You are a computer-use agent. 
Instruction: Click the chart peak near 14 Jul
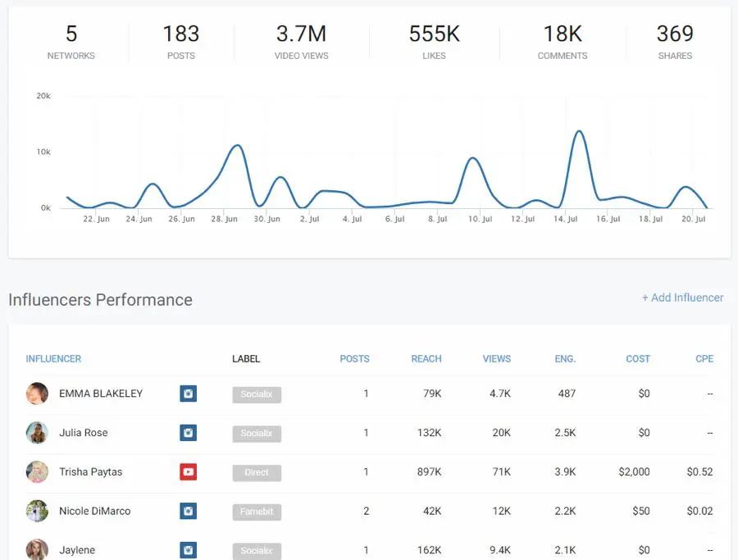pos(578,133)
